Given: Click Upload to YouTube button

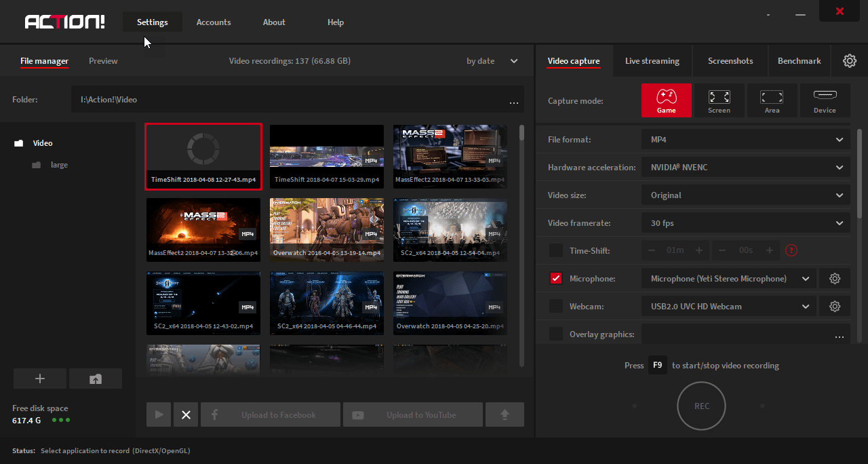Looking at the screenshot, I should [413, 414].
